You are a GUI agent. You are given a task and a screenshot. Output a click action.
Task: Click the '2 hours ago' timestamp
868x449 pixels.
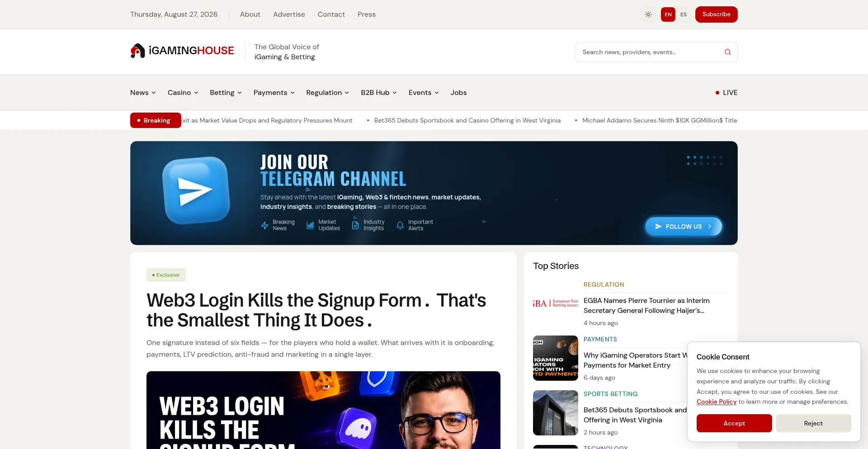click(x=601, y=432)
